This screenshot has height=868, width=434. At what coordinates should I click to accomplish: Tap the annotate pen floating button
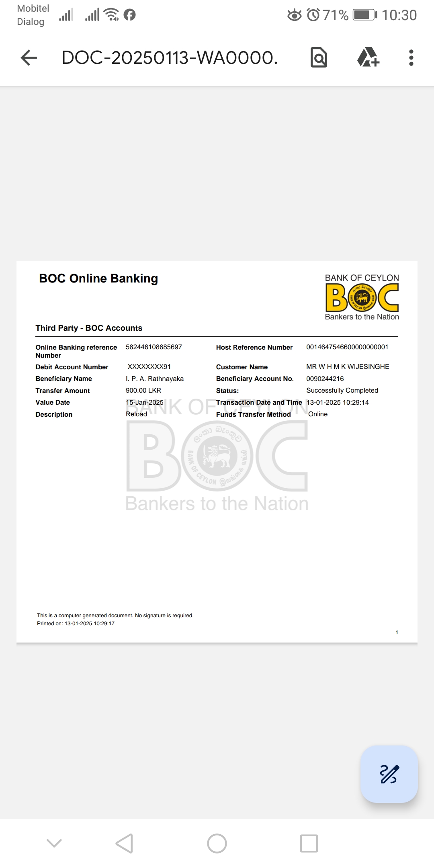click(x=389, y=774)
